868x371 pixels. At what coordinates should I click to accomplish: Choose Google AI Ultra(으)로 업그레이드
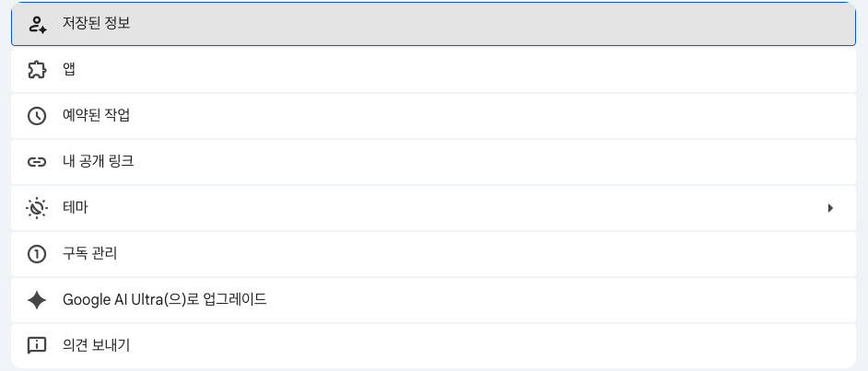tap(165, 300)
